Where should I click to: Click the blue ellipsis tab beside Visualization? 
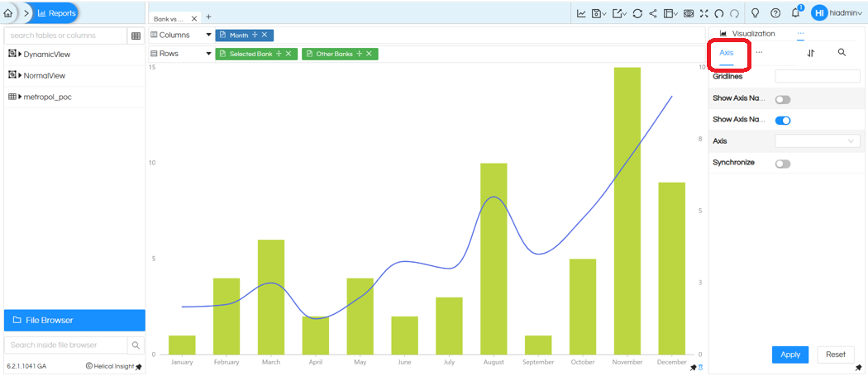(800, 34)
